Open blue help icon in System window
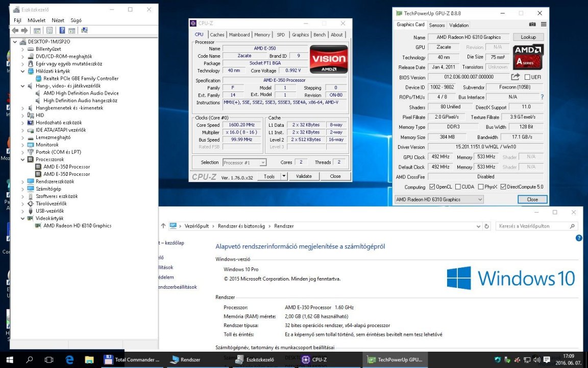 [579, 238]
